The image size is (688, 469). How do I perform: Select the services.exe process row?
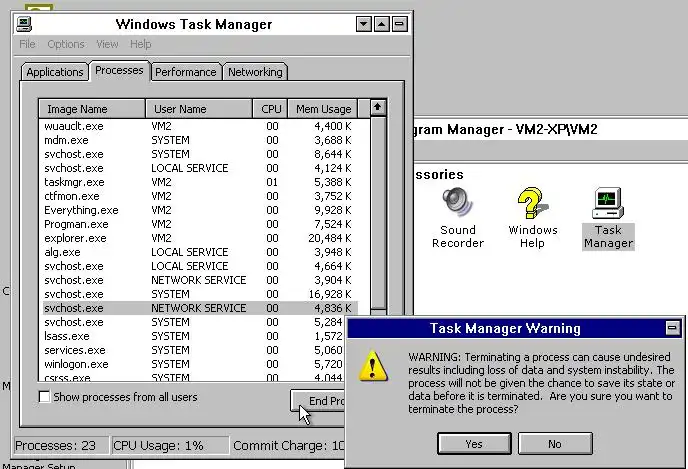[x=193, y=350]
